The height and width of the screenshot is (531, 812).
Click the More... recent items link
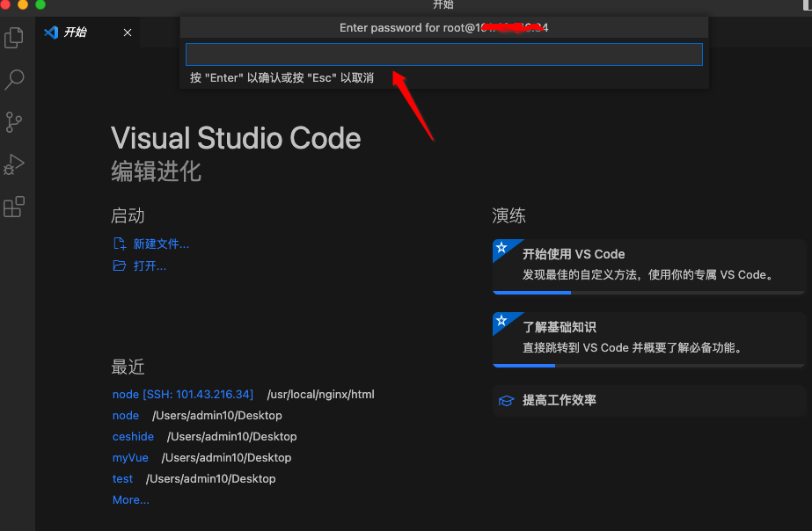tap(131, 500)
